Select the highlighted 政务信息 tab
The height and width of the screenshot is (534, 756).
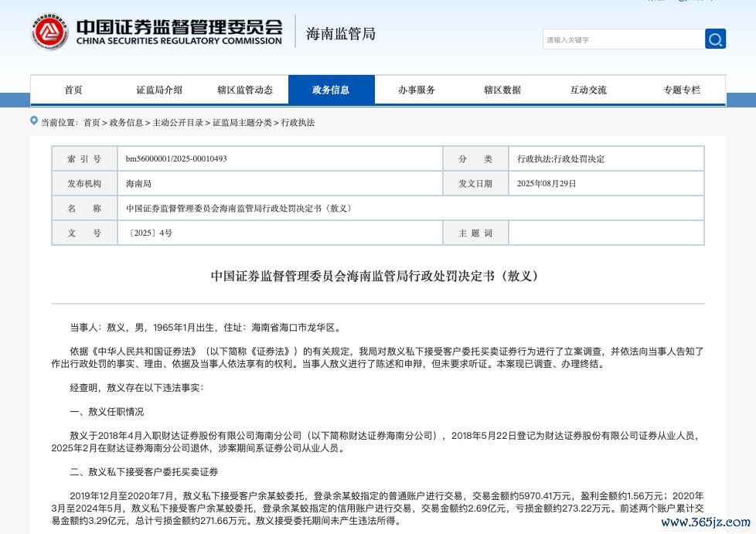coord(331,90)
